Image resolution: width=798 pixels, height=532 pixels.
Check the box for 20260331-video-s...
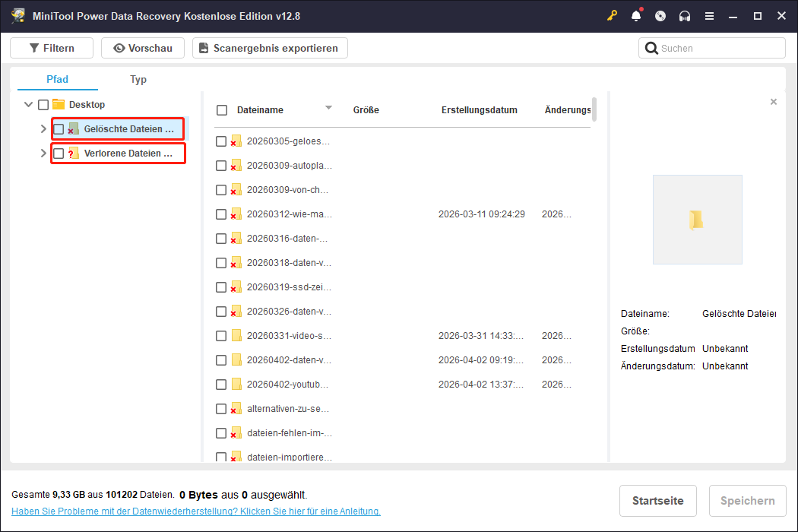(221, 336)
